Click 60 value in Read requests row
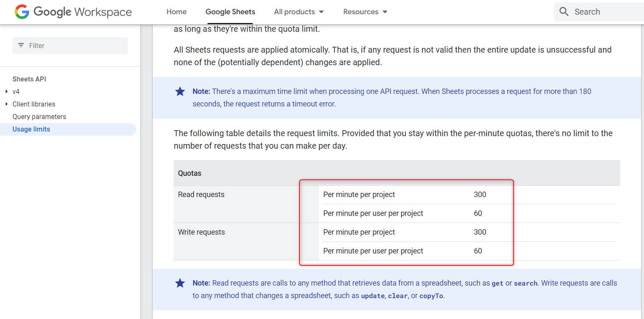 pyautogui.click(x=478, y=213)
